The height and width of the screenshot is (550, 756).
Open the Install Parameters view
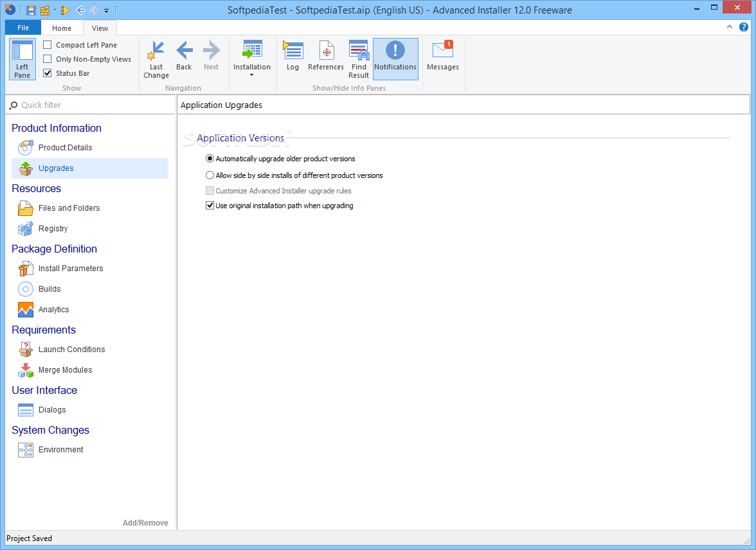pyautogui.click(x=90, y=269)
